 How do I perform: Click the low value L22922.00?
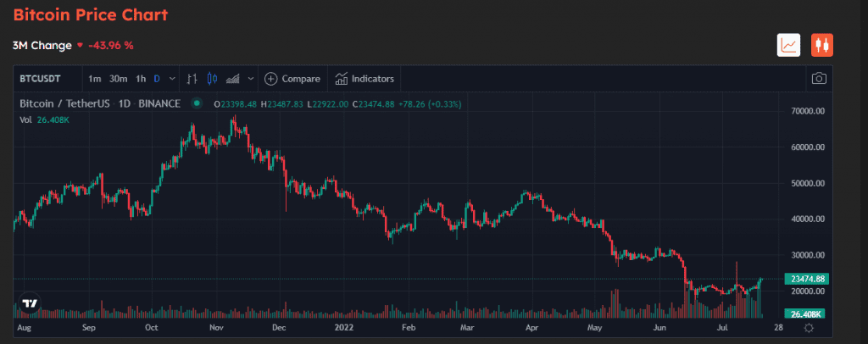point(328,103)
